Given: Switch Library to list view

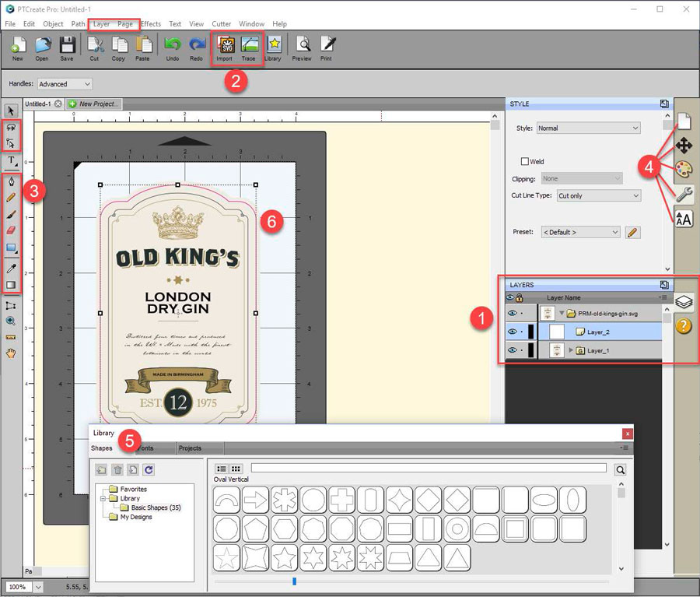Looking at the screenshot, I should click(222, 469).
